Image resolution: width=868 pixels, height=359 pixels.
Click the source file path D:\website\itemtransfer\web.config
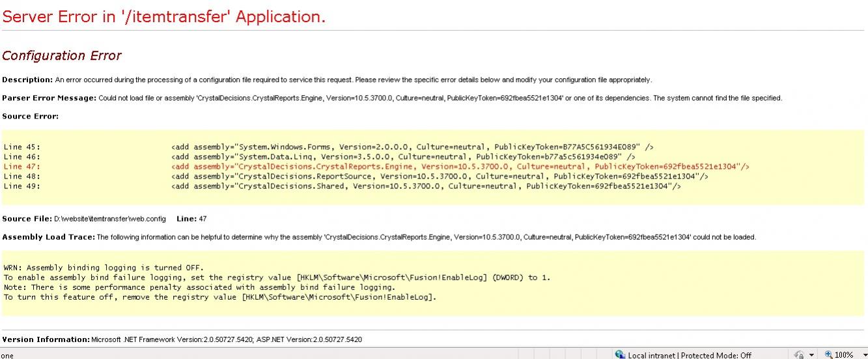[x=110, y=219]
